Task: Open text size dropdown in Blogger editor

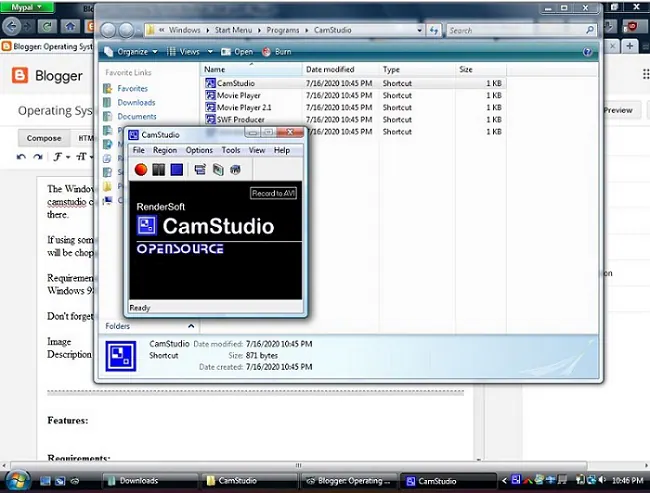Action: click(85, 157)
